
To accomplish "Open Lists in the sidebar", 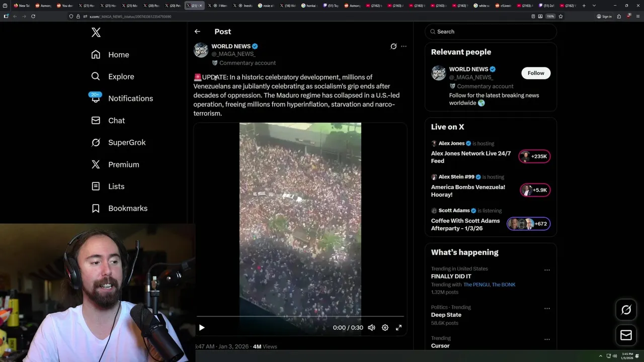I will [108, 187].
